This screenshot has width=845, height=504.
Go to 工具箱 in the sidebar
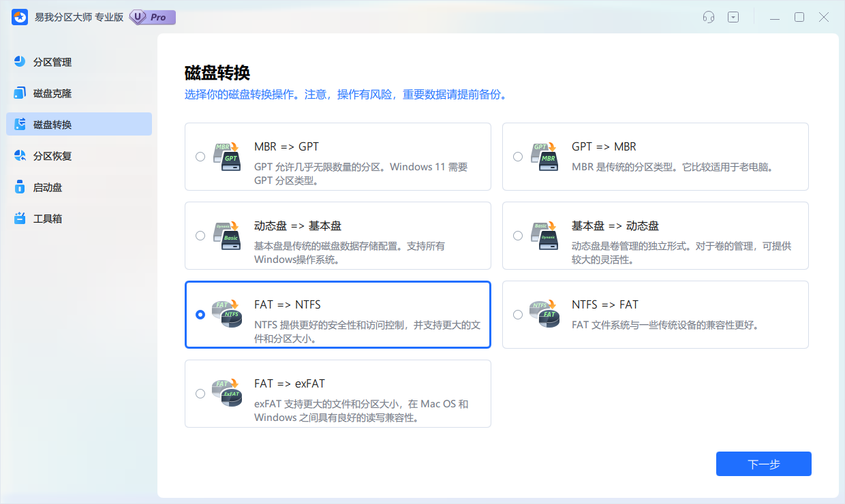coord(48,219)
